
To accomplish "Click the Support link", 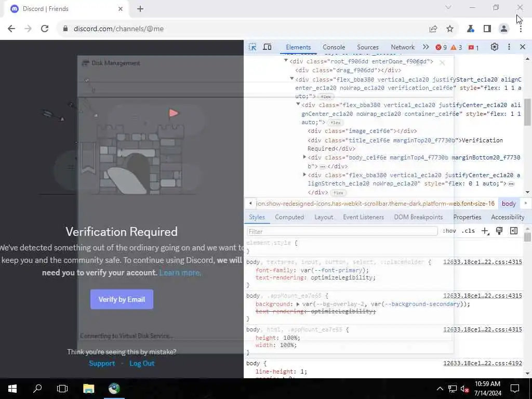I will 102,363.
